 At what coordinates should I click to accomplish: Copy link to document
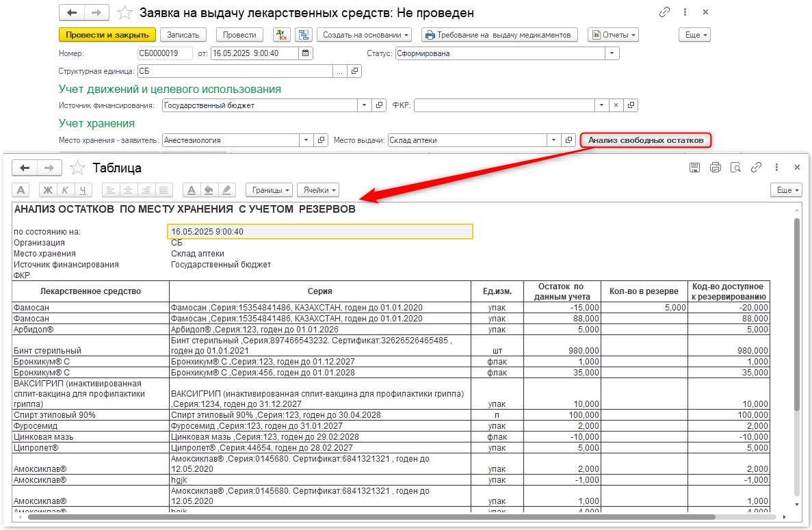(664, 12)
